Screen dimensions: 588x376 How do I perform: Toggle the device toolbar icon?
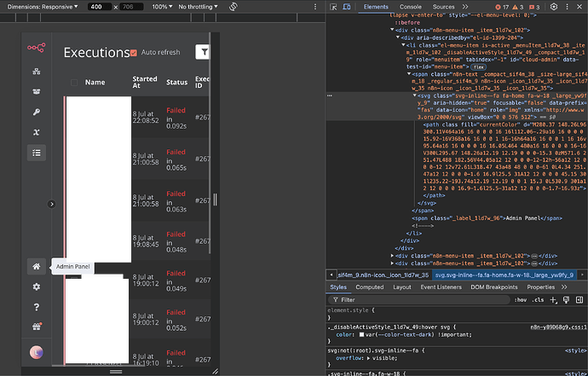[x=347, y=7]
